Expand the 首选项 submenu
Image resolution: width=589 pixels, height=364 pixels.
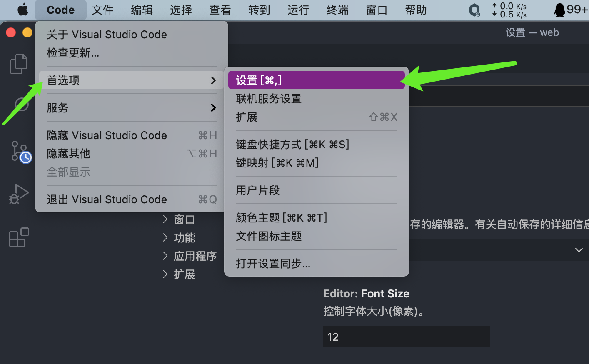[x=132, y=80]
